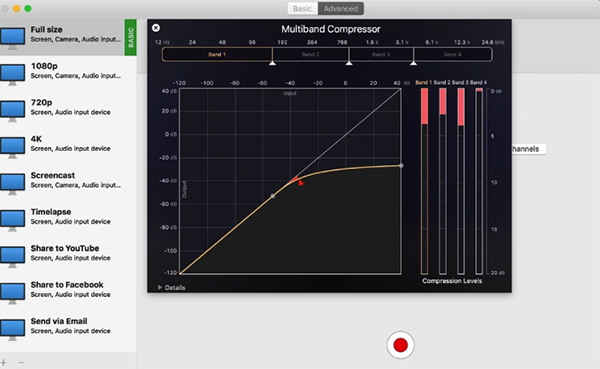Image resolution: width=600 pixels, height=369 pixels.
Task: Click the Band 1 label above meters
Action: point(424,82)
